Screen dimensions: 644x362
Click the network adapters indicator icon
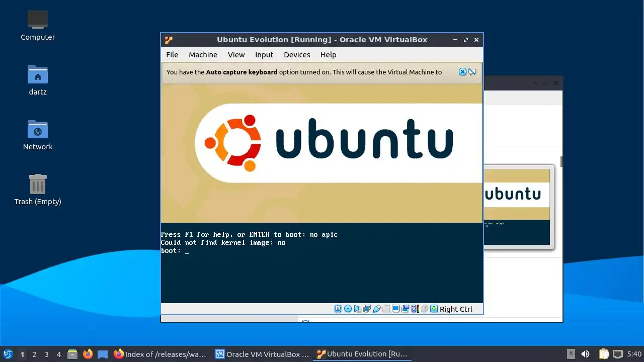tap(367, 309)
